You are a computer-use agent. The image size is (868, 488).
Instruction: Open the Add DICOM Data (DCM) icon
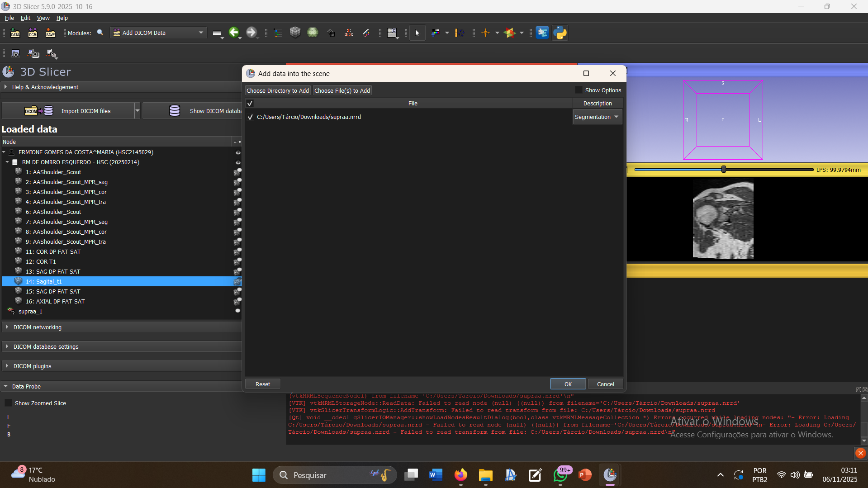coord(33,33)
